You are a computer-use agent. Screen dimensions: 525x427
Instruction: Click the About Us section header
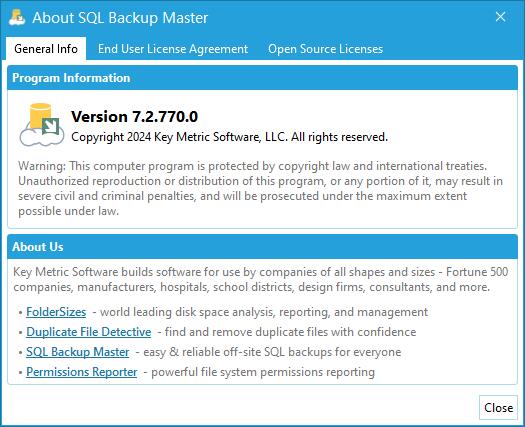coord(262,247)
